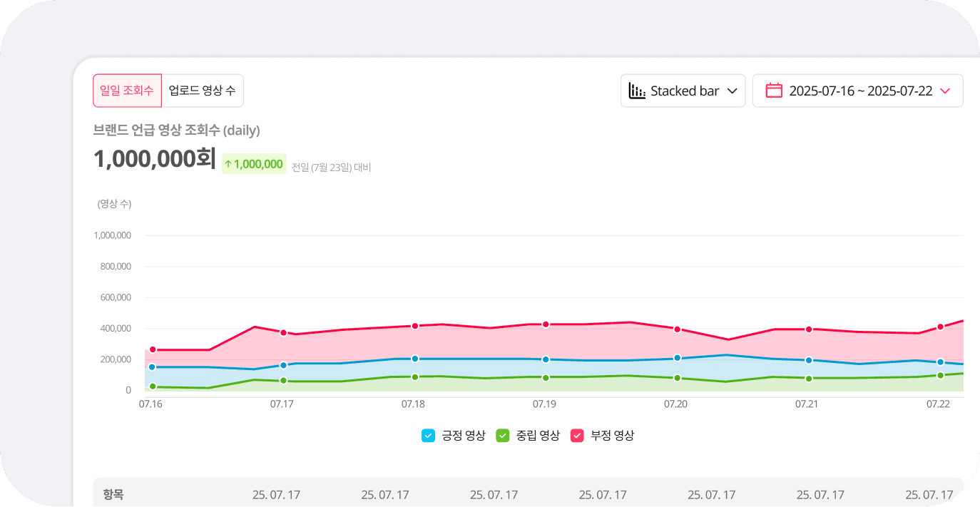Click the red data point at 07.19
The image size is (980, 507).
546,324
